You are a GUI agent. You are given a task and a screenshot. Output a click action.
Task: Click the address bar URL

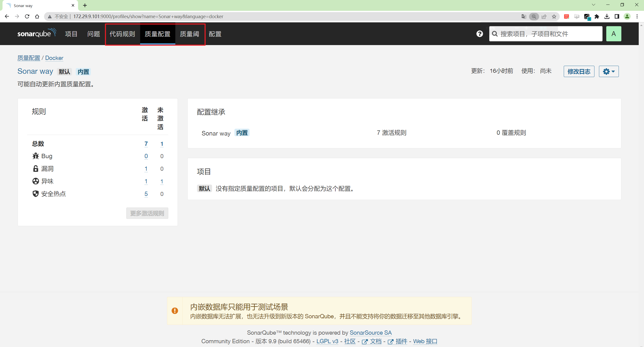(148, 16)
